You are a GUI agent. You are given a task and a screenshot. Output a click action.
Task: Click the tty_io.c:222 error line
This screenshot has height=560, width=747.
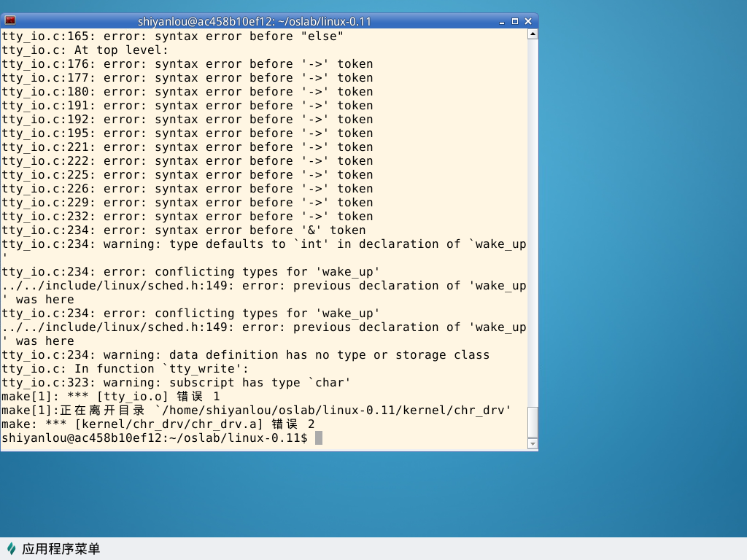[187, 161]
